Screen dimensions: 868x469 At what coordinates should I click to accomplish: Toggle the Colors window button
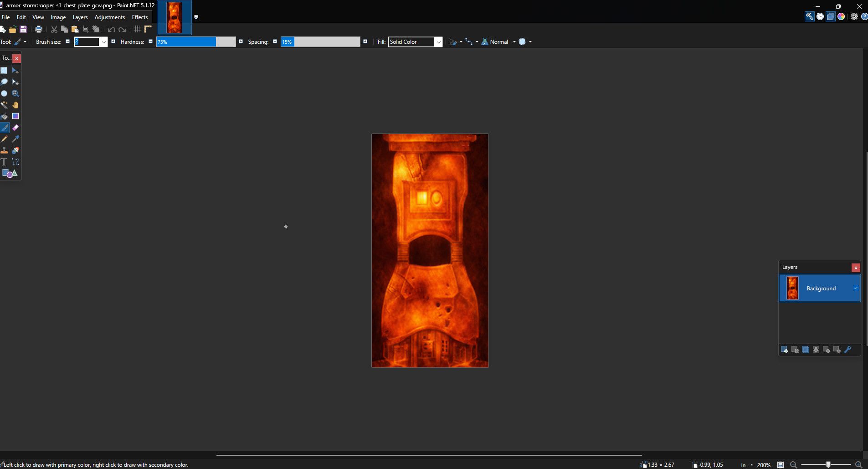(841, 16)
